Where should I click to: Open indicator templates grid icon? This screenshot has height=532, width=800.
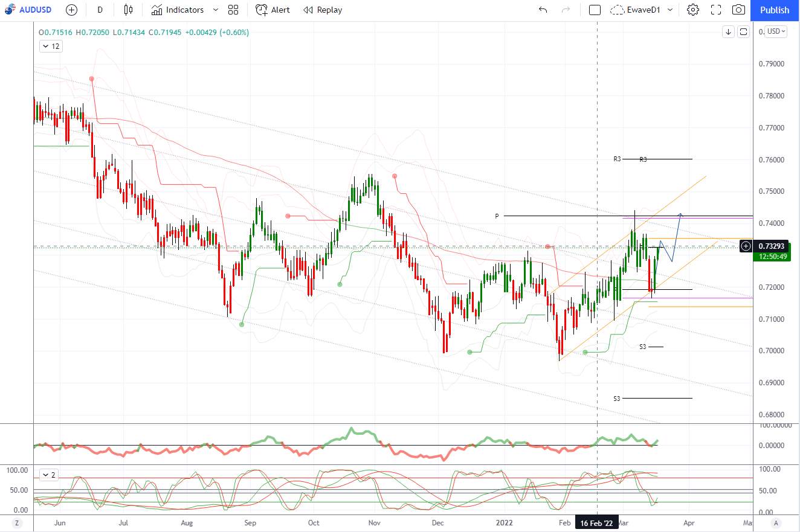coord(234,10)
